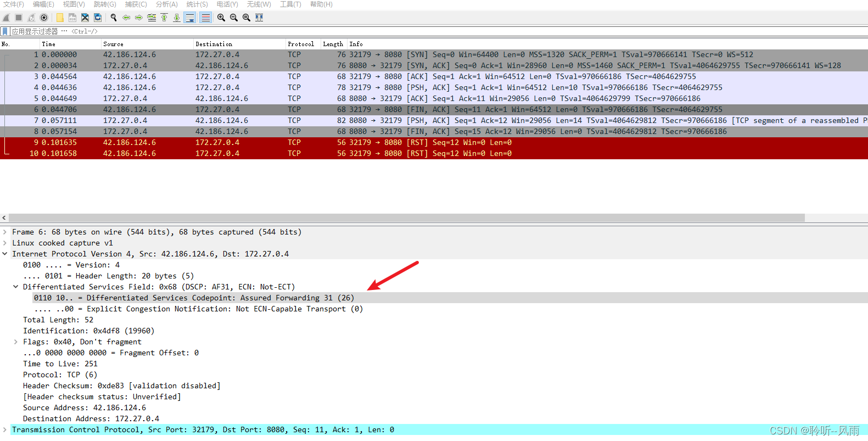The width and height of the screenshot is (868, 441).
Task: Expand Linux cooked capture v1 node
Action: point(5,243)
